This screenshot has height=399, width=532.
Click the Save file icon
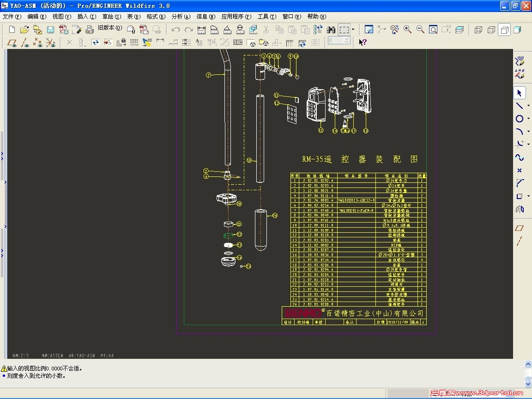tap(50, 30)
